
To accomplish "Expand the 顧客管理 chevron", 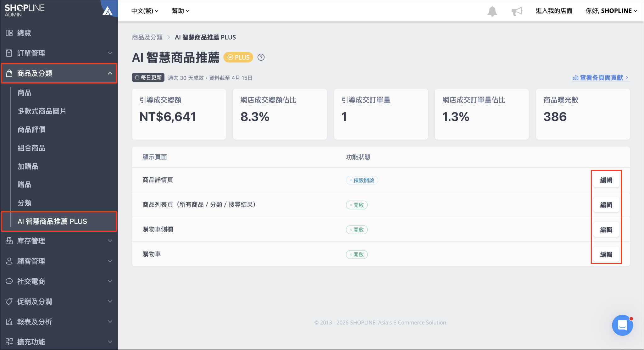I will 110,261.
